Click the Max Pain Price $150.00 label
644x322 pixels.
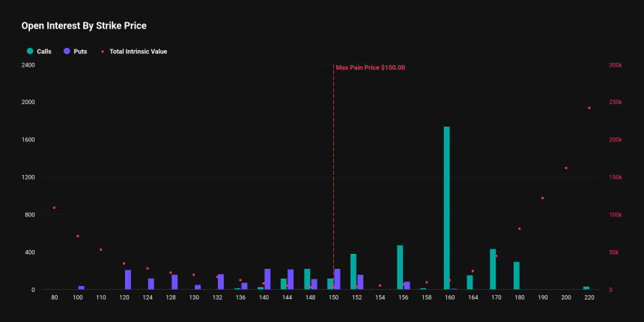pos(371,67)
